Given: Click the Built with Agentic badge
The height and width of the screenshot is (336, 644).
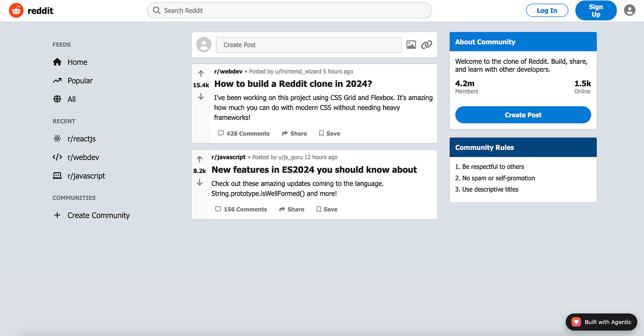Looking at the screenshot, I should 602,322.
